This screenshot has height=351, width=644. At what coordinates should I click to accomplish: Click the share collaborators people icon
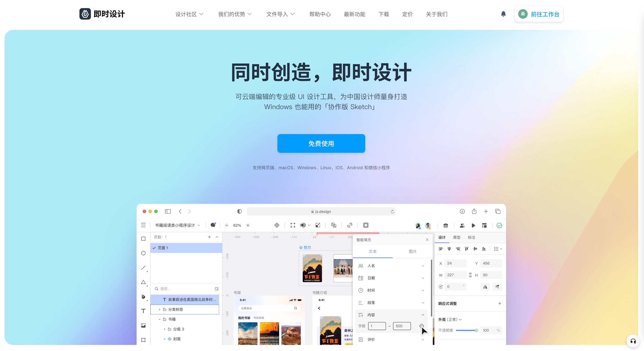click(462, 225)
